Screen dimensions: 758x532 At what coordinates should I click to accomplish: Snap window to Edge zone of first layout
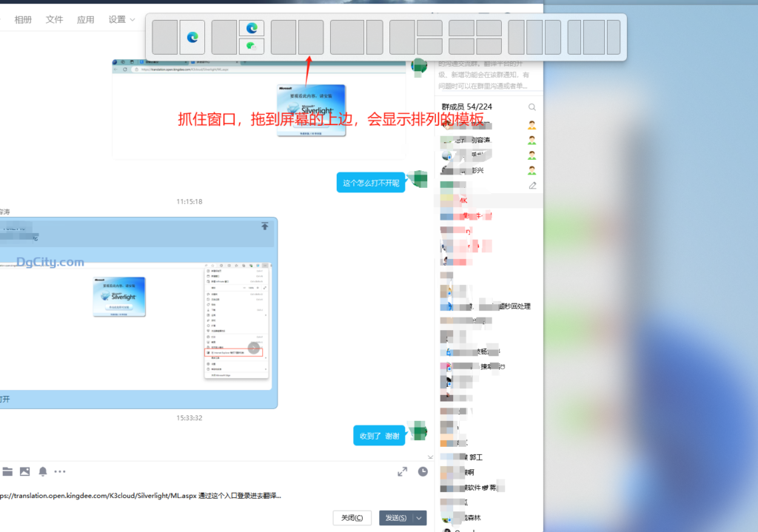(x=192, y=37)
